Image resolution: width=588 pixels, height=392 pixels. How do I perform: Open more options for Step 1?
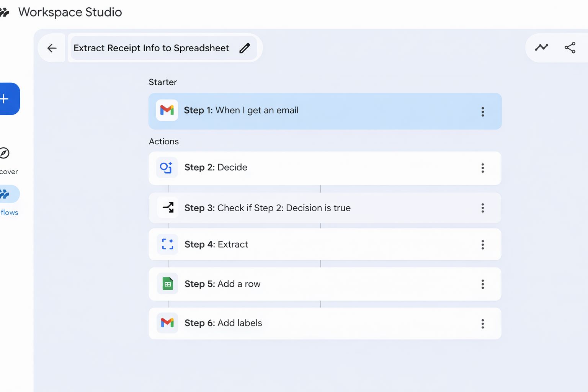483,112
